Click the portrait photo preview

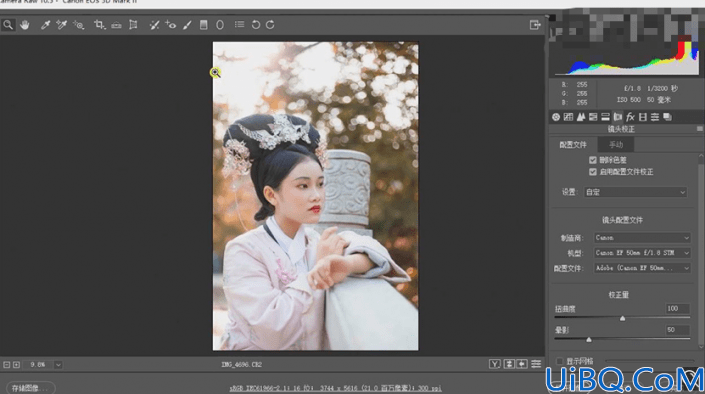[x=315, y=196]
